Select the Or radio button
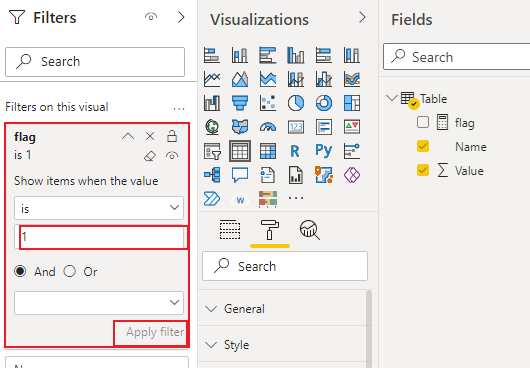This screenshot has width=530, height=368. click(x=70, y=271)
